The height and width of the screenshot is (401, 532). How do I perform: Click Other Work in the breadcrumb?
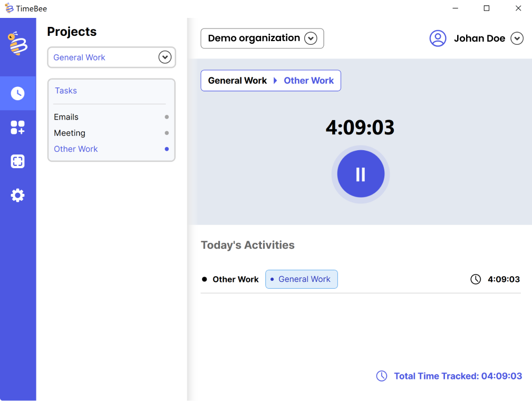click(308, 81)
